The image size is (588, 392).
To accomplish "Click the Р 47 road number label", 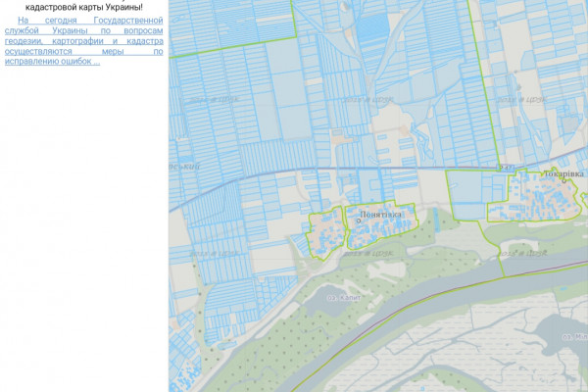I will [x=506, y=169].
